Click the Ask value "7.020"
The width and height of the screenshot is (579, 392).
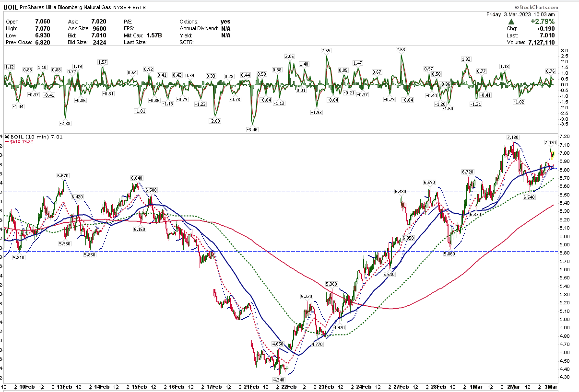coord(98,22)
